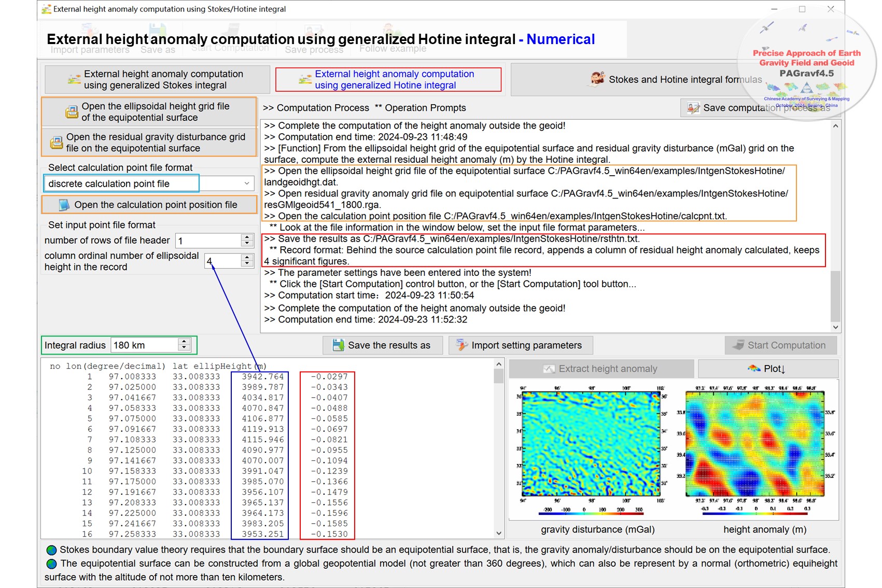Click the floppy disk Save results icon
The width and height of the screenshot is (882, 588).
[x=338, y=345]
